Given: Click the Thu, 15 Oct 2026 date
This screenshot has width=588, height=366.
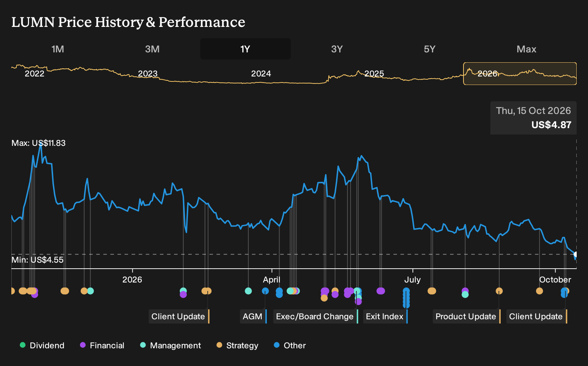Looking at the screenshot, I should (x=533, y=111).
